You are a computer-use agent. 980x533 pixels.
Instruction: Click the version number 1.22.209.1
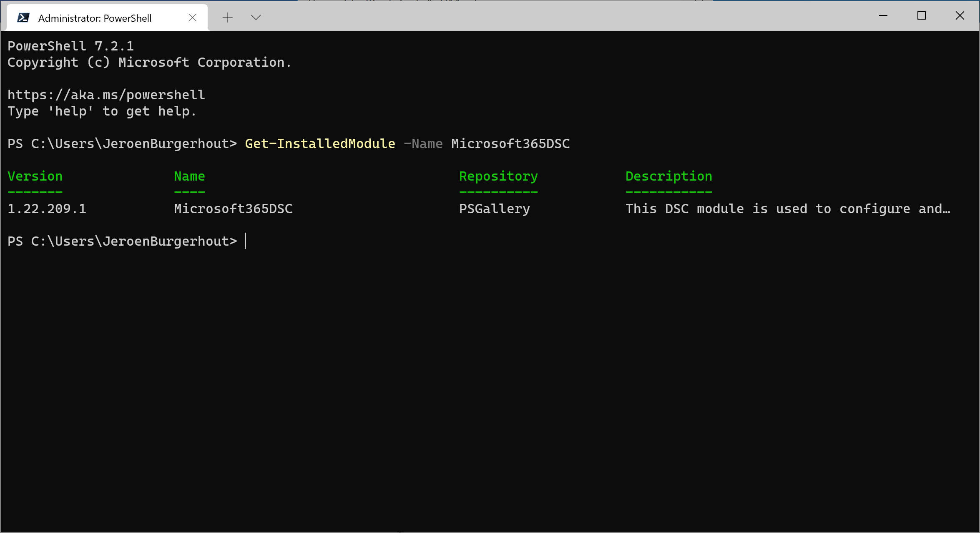click(47, 209)
